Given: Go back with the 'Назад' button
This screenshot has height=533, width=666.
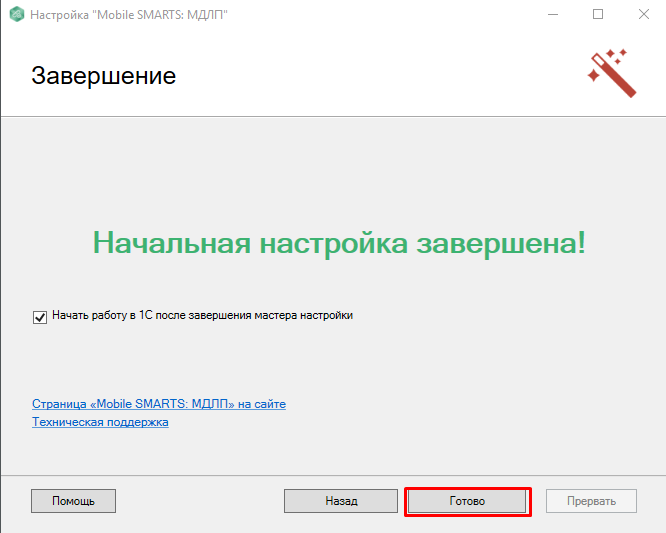Looking at the screenshot, I should [x=341, y=501].
